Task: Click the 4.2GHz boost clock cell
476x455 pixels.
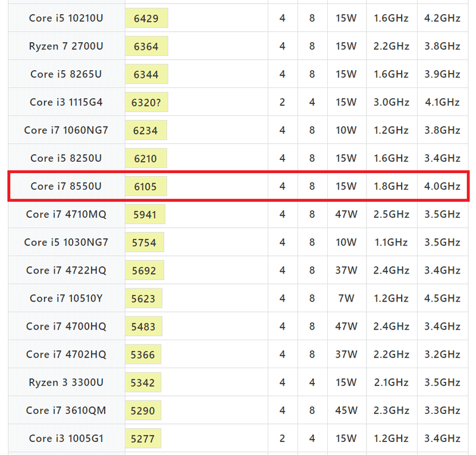Action: click(x=442, y=18)
